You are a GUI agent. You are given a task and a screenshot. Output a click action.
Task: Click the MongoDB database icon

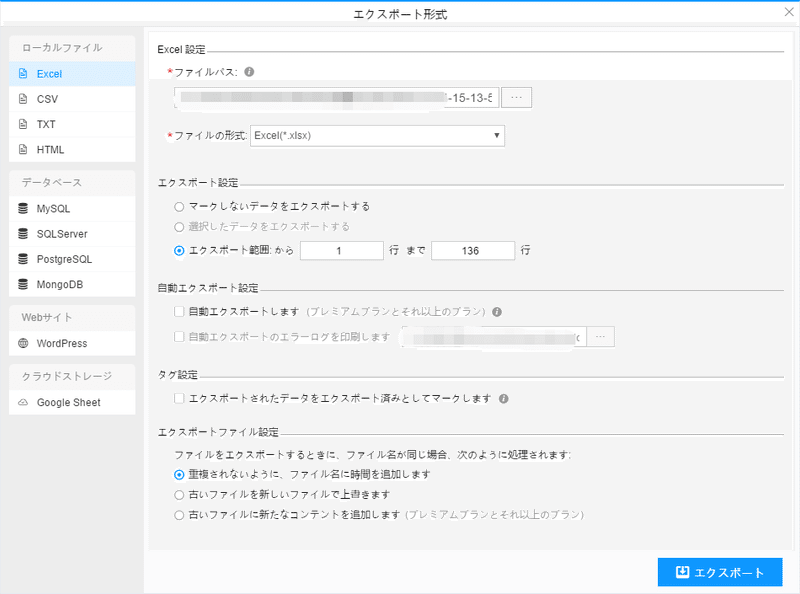23,284
